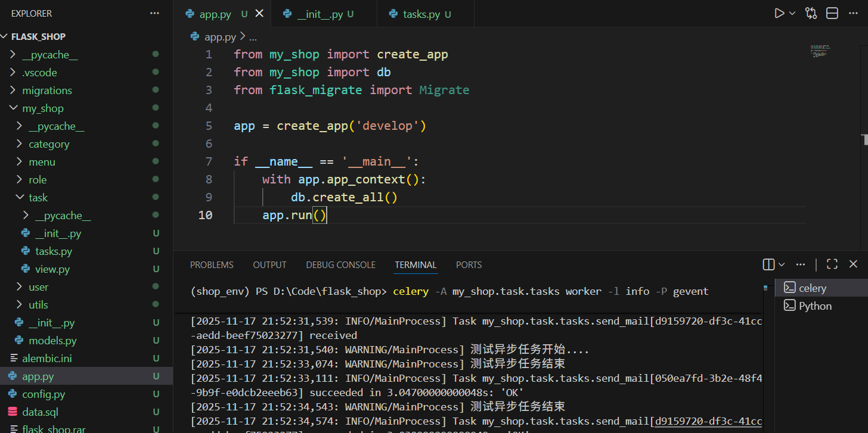Open view.py in the explorer tree

(x=86, y=269)
